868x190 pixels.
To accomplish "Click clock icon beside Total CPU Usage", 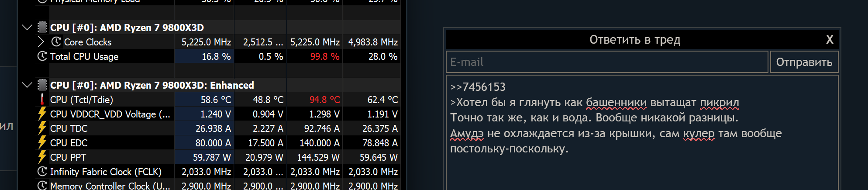I will [x=42, y=56].
